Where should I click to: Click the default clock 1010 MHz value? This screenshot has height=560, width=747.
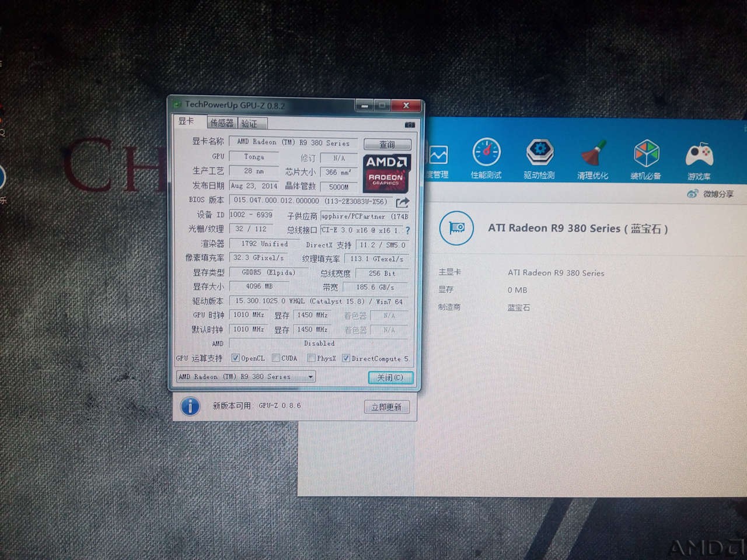coord(249,329)
